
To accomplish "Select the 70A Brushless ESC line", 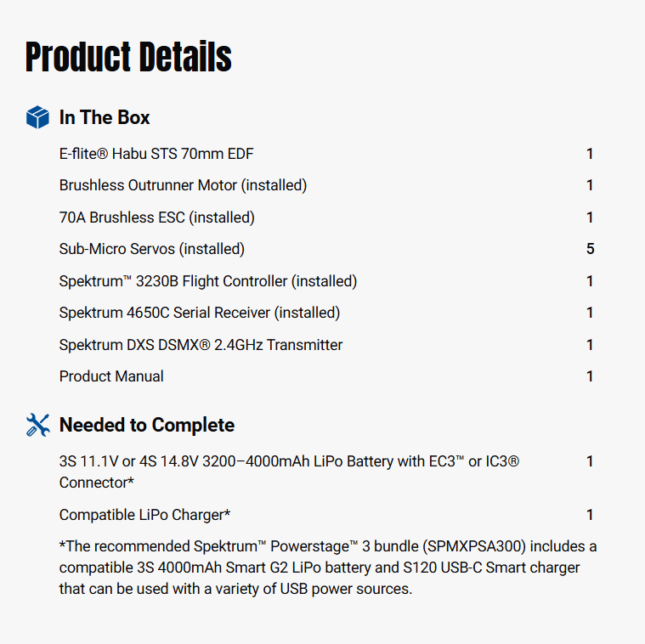I will (x=156, y=217).
